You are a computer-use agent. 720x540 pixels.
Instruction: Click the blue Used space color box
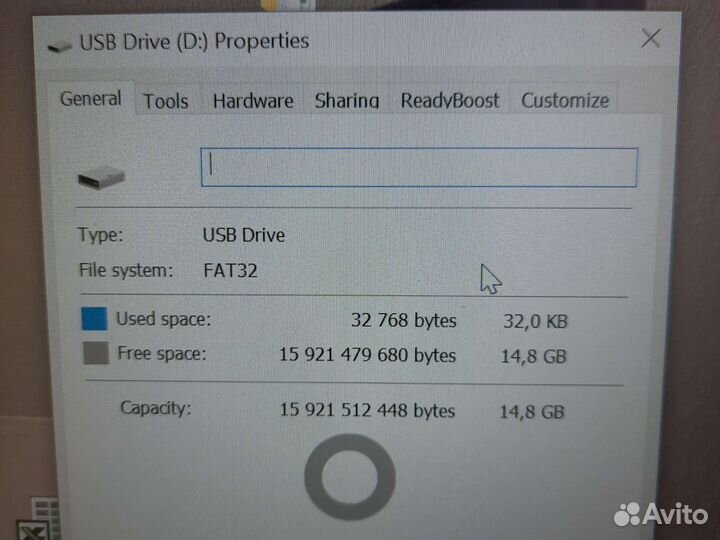pyautogui.click(x=95, y=319)
